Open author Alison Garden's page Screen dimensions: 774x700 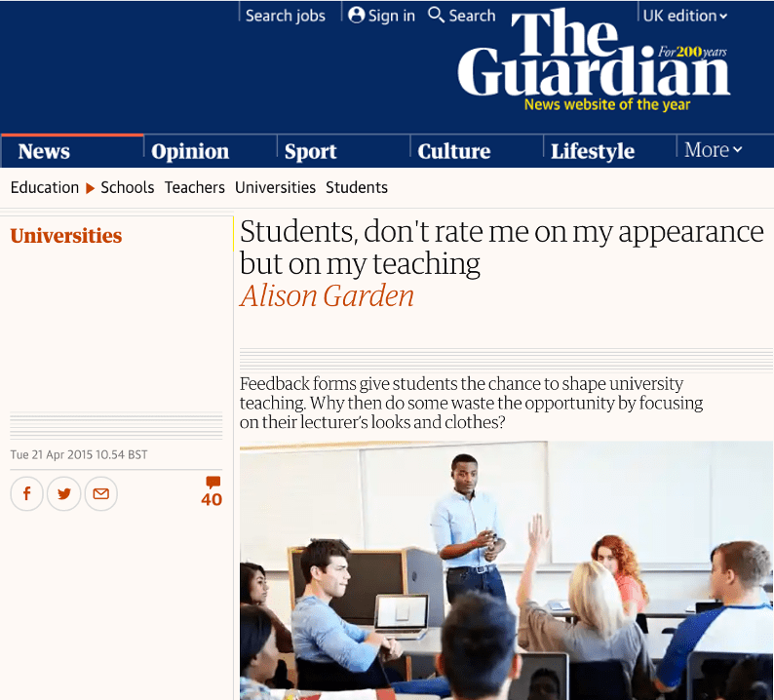pos(327,295)
